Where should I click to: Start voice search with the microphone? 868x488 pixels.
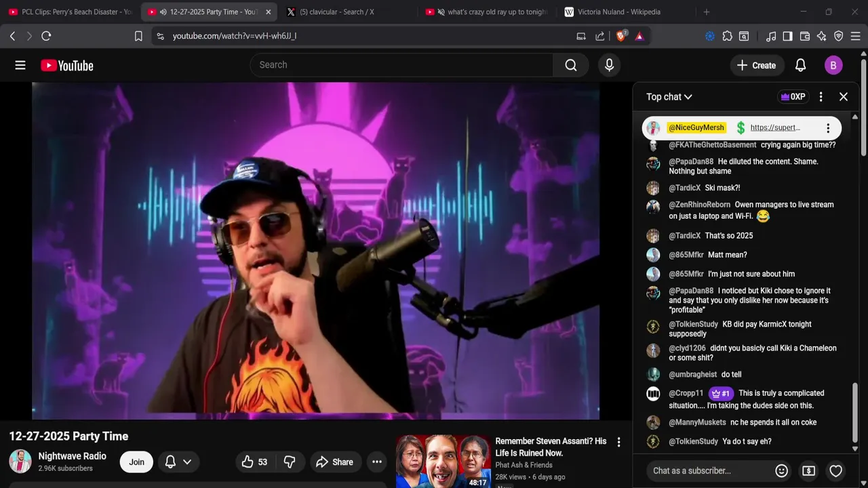tap(609, 65)
